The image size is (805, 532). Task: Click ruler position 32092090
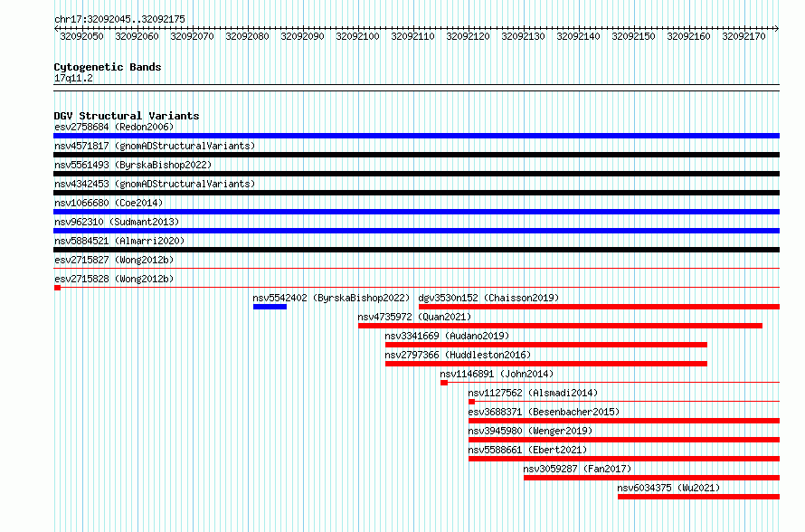(302, 36)
